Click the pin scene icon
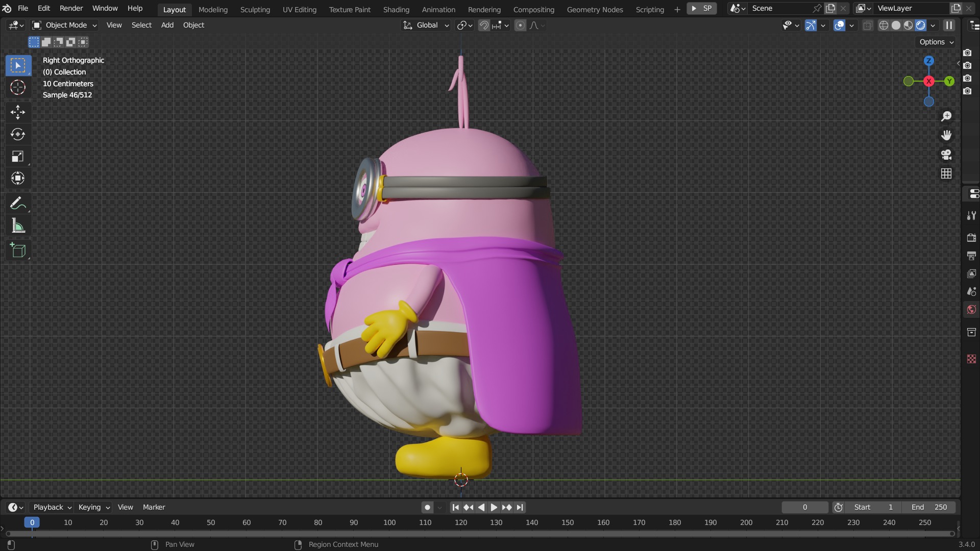This screenshot has height=551, width=980. tap(817, 8)
